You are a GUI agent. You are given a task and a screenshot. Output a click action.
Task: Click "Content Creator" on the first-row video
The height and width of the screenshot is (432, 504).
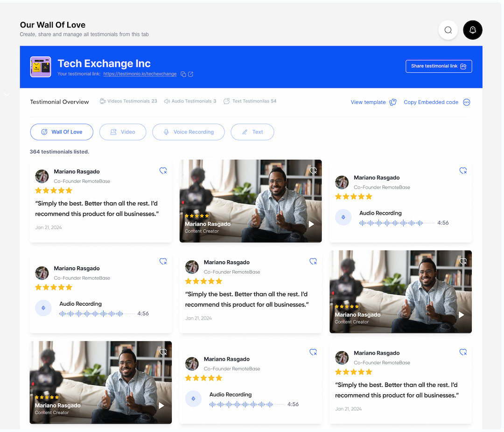(x=202, y=231)
